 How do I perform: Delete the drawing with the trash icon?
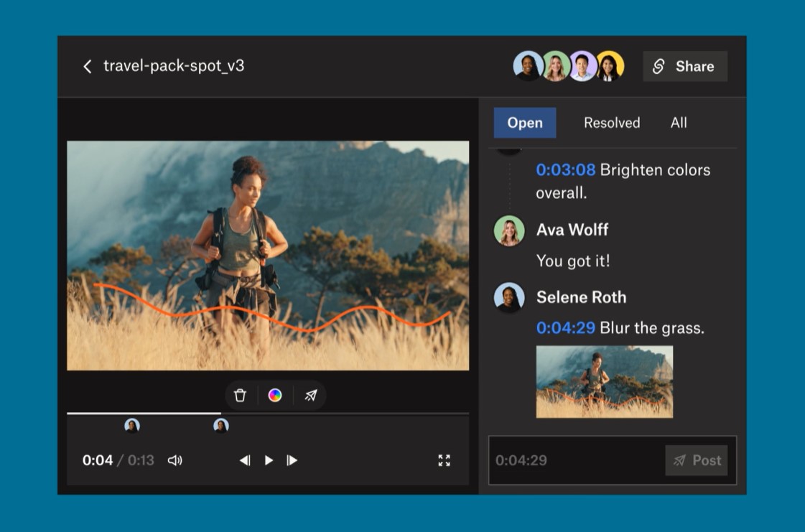click(241, 396)
